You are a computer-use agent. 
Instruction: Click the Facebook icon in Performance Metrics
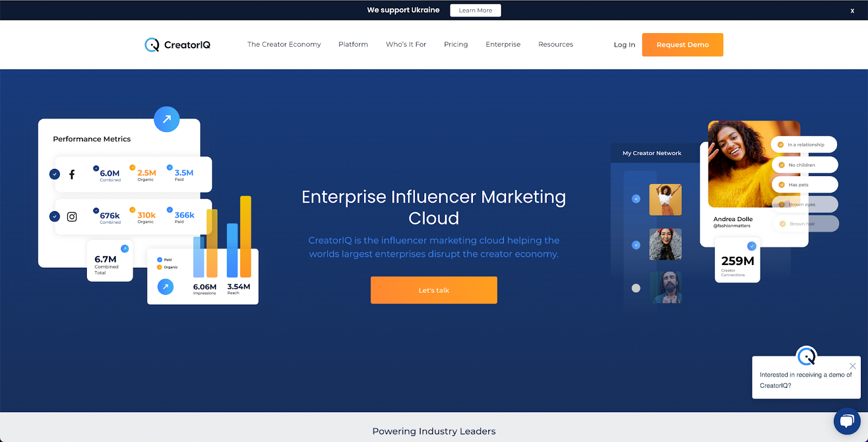72,174
